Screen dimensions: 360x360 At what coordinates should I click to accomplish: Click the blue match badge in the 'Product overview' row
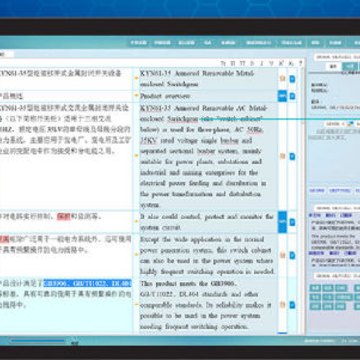282,96
